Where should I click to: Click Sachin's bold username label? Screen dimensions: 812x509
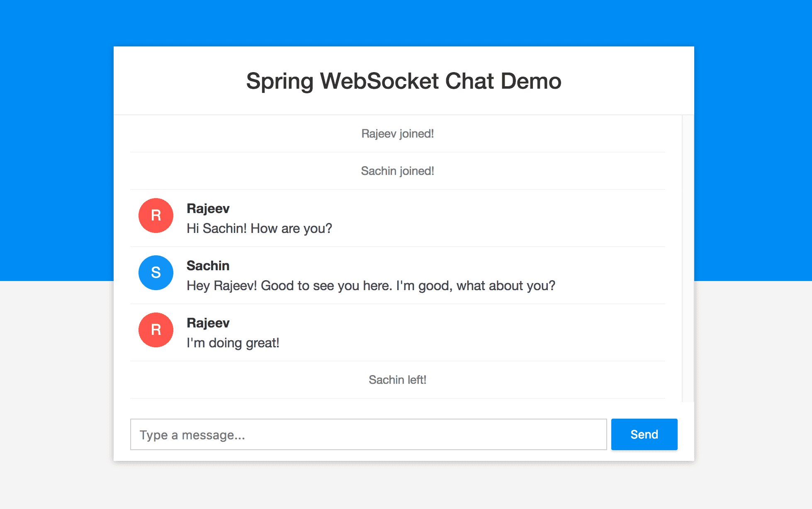click(x=208, y=266)
